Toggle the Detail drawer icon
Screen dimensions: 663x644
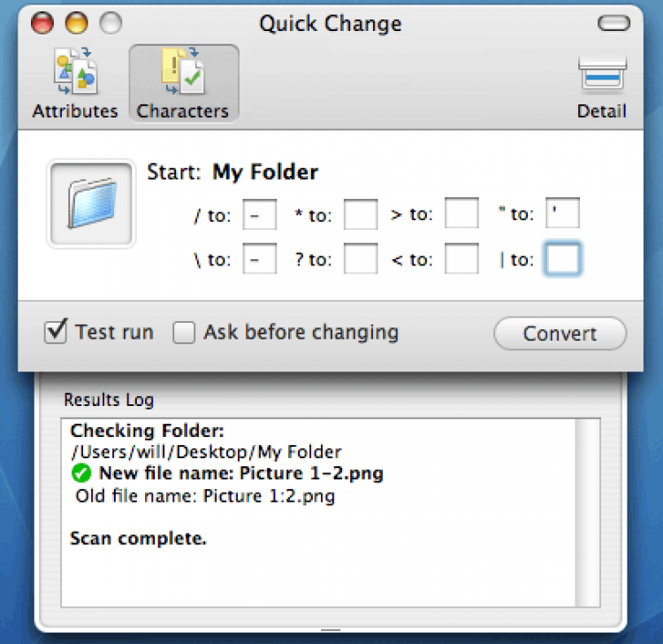pos(602,85)
